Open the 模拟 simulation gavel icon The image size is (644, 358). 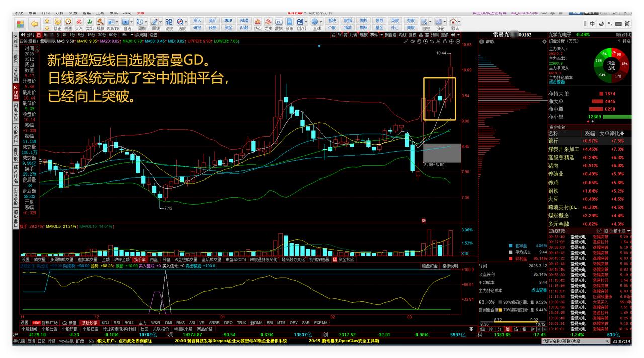(x=100, y=22)
